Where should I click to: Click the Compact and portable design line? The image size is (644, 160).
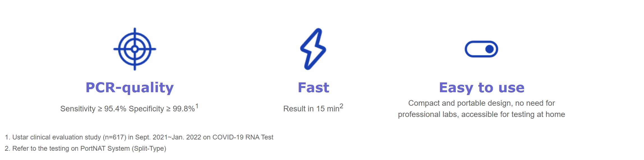(482, 103)
